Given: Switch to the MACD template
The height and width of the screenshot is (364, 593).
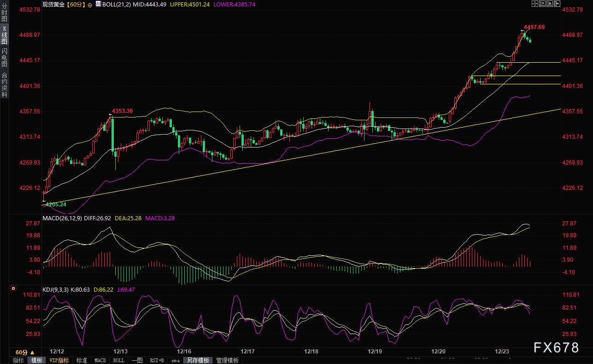Looking at the screenshot, I should [x=100, y=360].
